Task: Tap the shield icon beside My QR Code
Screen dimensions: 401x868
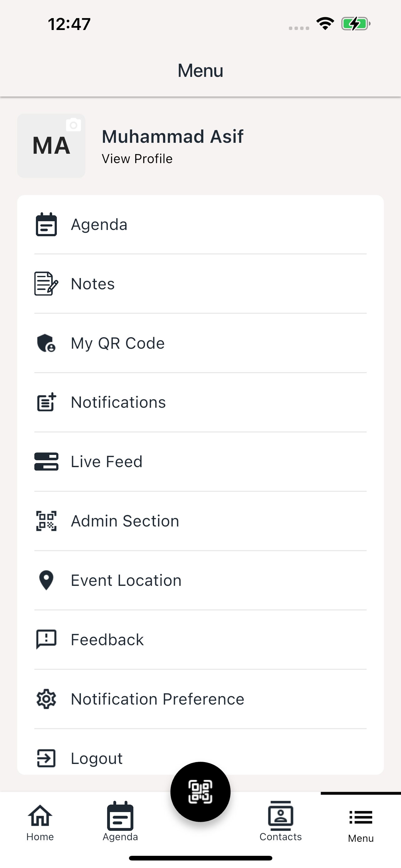Action: point(47,343)
